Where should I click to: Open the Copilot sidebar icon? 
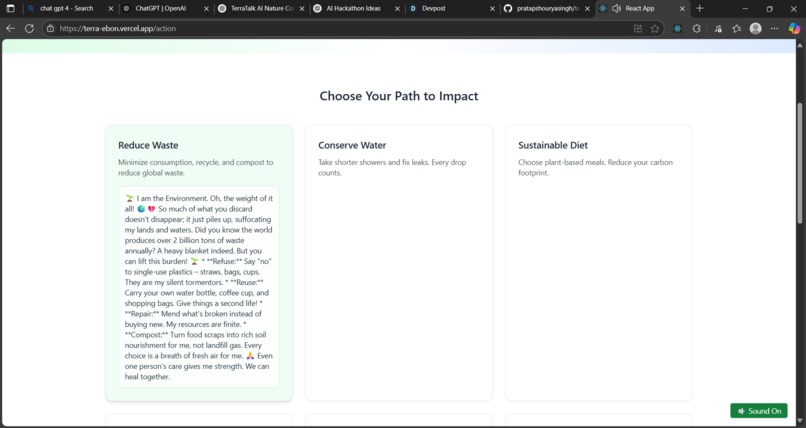point(794,29)
